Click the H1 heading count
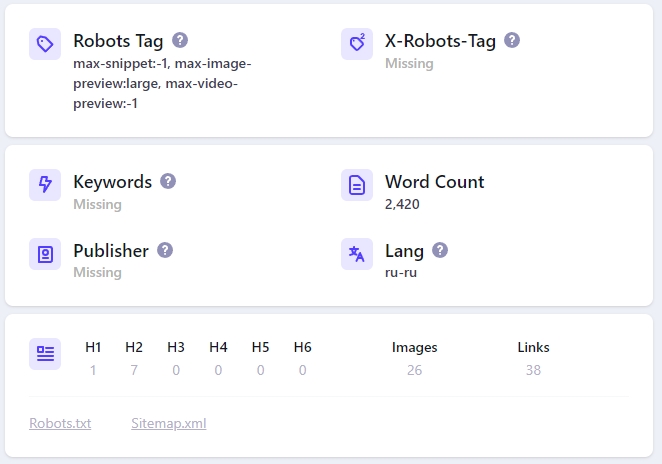Viewport: 662px width, 464px height. pyautogui.click(x=93, y=370)
